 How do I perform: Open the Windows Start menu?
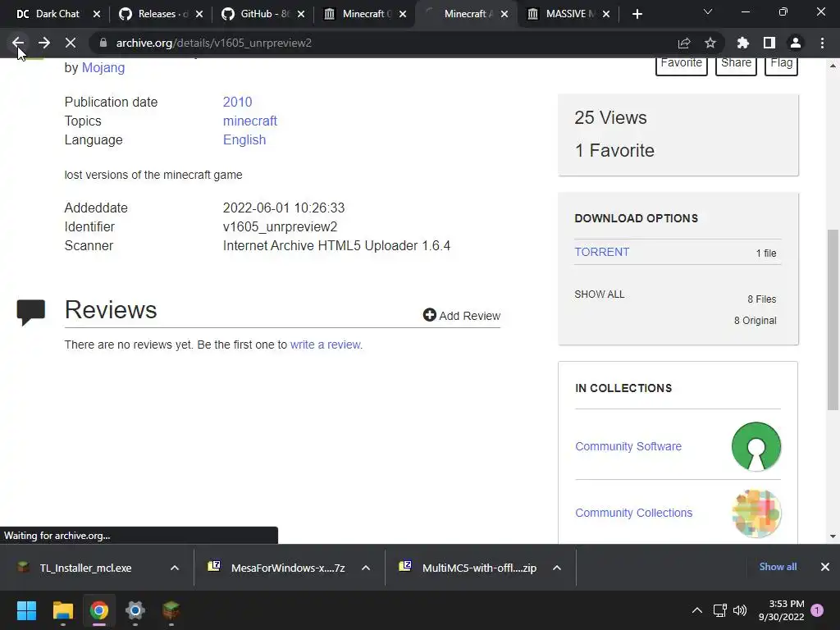pos(26,610)
